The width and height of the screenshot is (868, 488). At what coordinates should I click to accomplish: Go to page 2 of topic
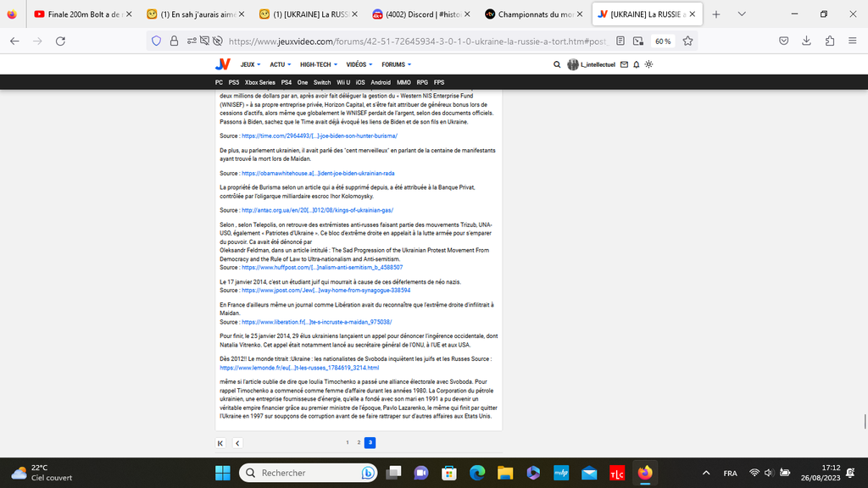click(359, 442)
